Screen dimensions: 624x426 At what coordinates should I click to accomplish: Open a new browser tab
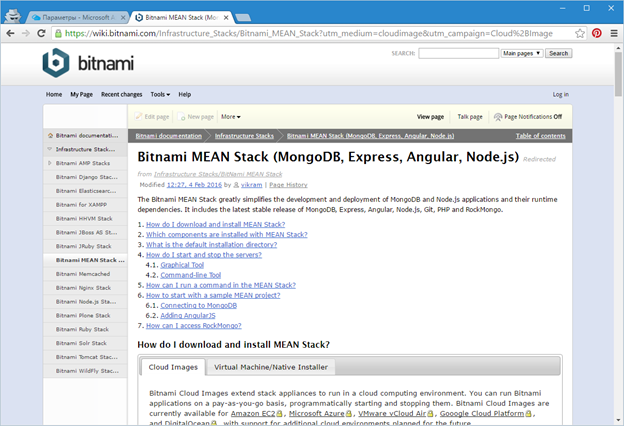coord(243,18)
